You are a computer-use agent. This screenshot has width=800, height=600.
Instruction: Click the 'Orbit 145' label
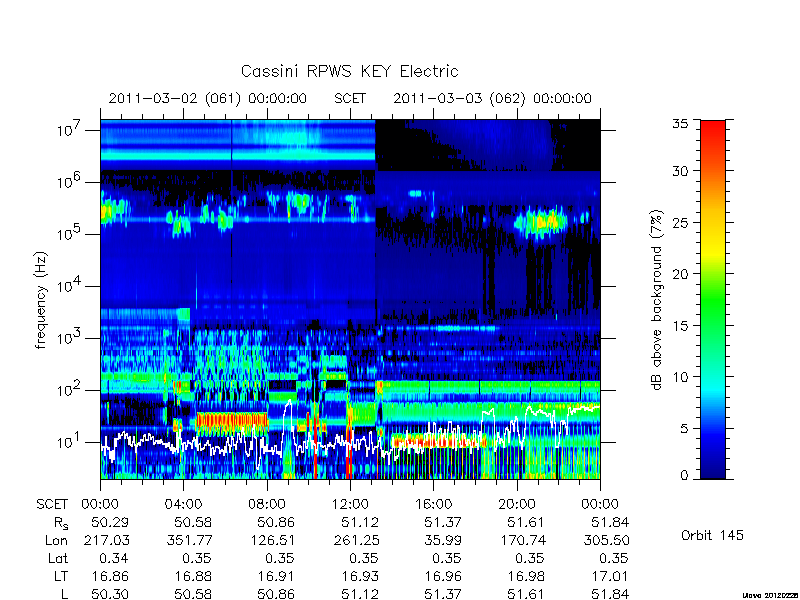click(x=712, y=535)
